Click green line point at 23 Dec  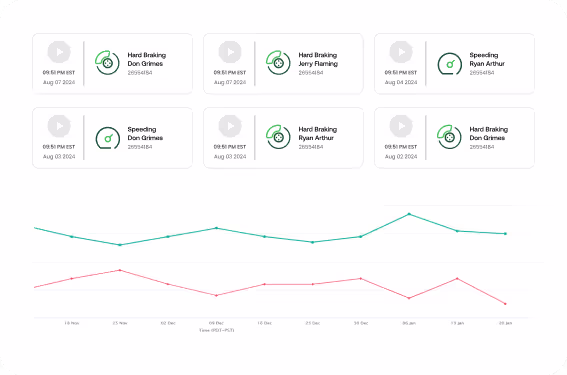(313, 242)
